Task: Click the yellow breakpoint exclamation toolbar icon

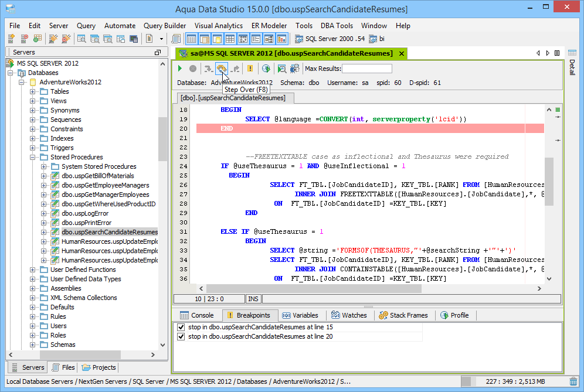Action: (250, 69)
